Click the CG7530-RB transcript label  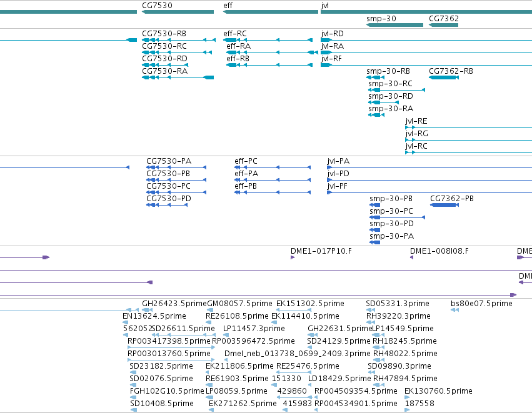tap(164, 34)
